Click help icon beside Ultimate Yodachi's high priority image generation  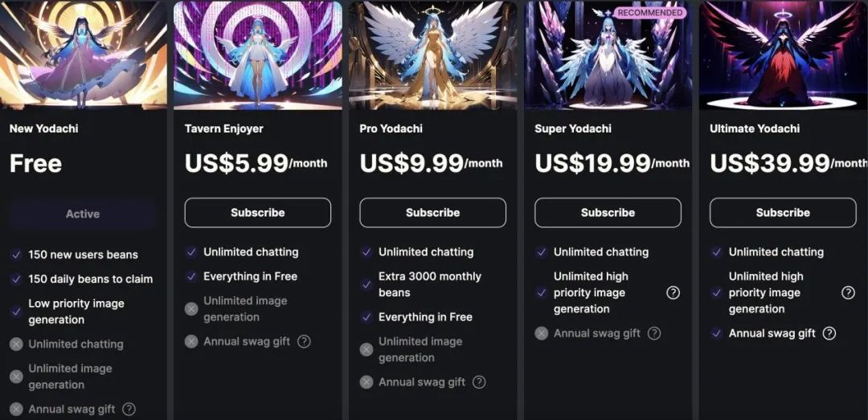848,292
